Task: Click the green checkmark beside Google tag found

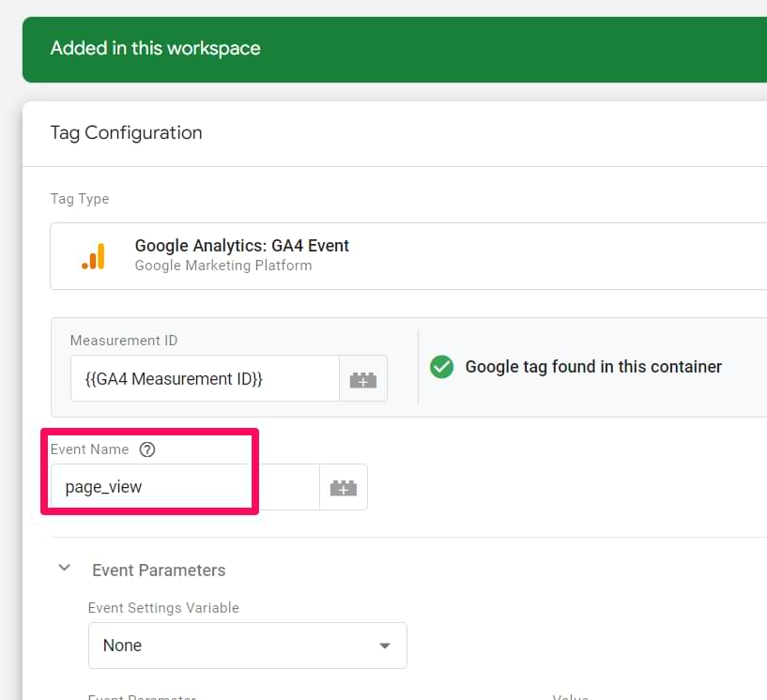Action: click(x=442, y=367)
